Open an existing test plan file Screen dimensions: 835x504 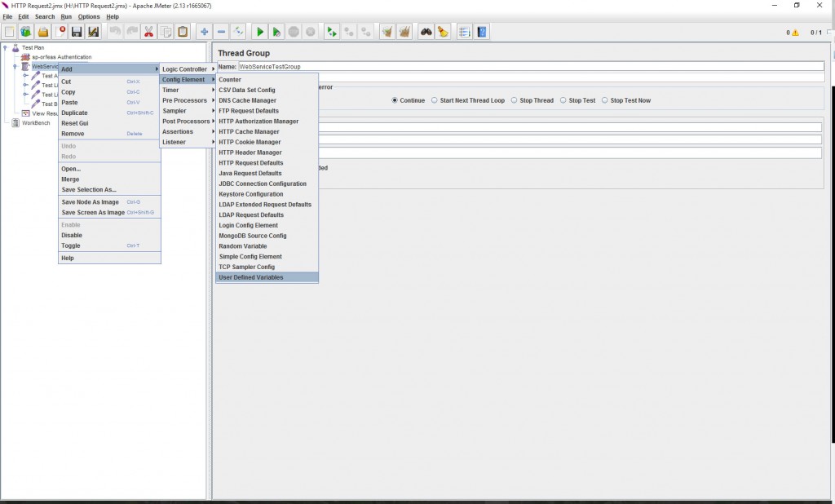pyautogui.click(x=43, y=31)
